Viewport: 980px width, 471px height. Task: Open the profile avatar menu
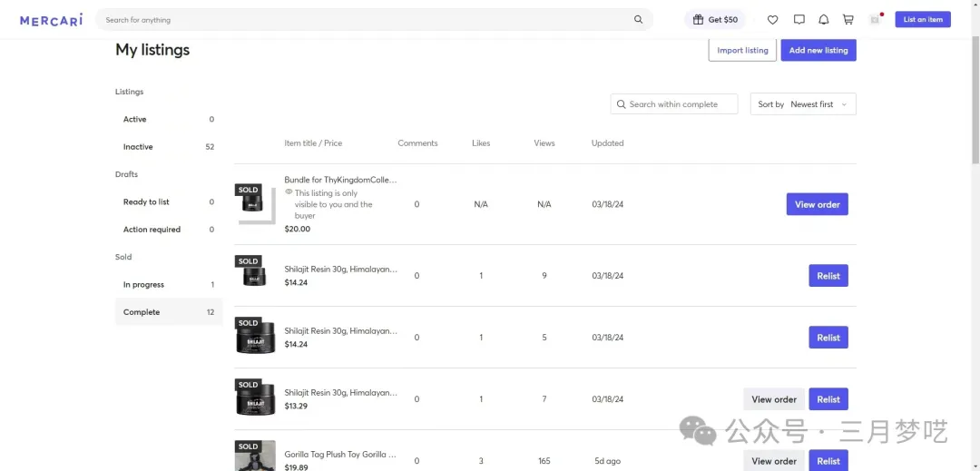click(x=875, y=19)
